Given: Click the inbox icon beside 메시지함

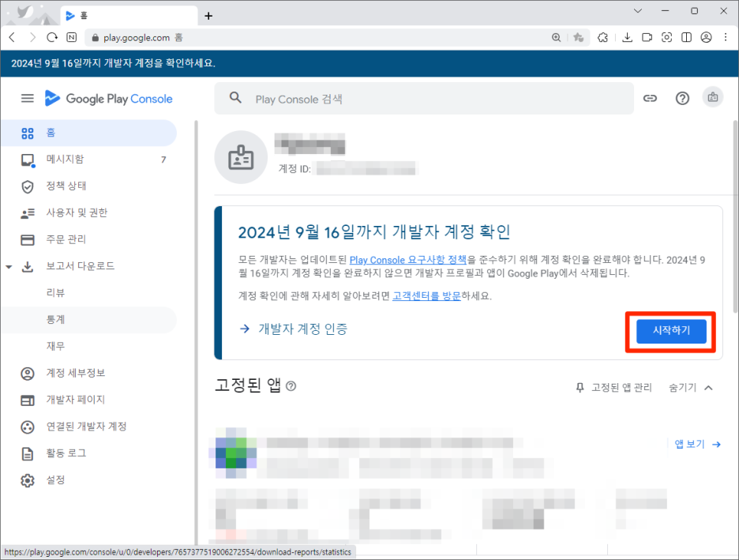Looking at the screenshot, I should click(x=28, y=160).
